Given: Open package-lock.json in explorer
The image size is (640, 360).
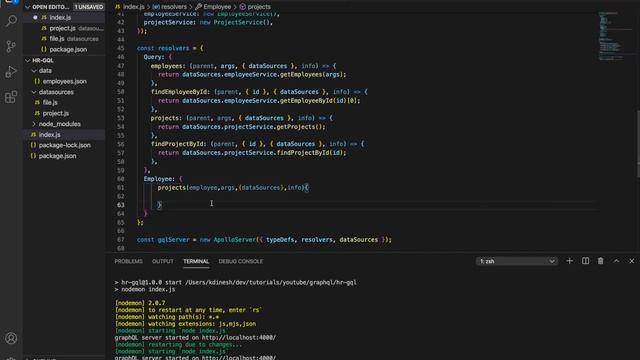Looking at the screenshot, I should tap(64, 145).
